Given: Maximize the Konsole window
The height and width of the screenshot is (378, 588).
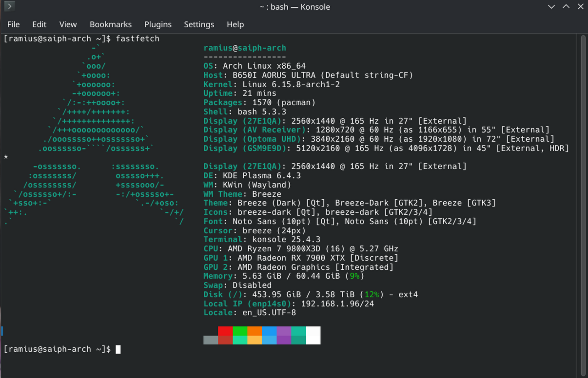Looking at the screenshot, I should coord(566,7).
